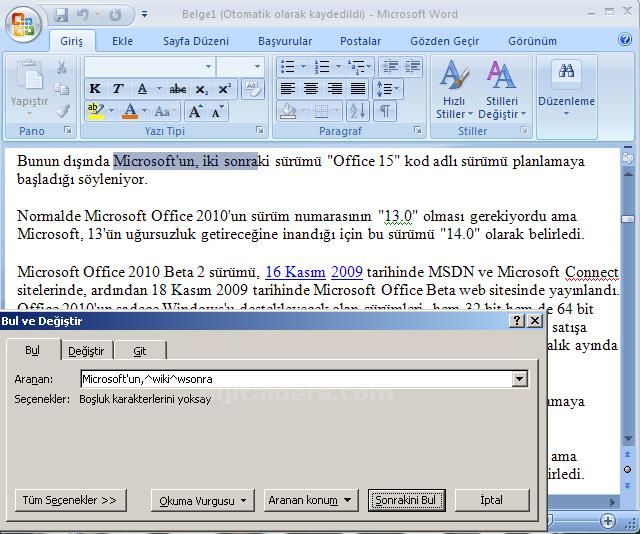Expand Tüm Seçenekler options
Viewport: 640px width, 534px height.
coord(70,500)
